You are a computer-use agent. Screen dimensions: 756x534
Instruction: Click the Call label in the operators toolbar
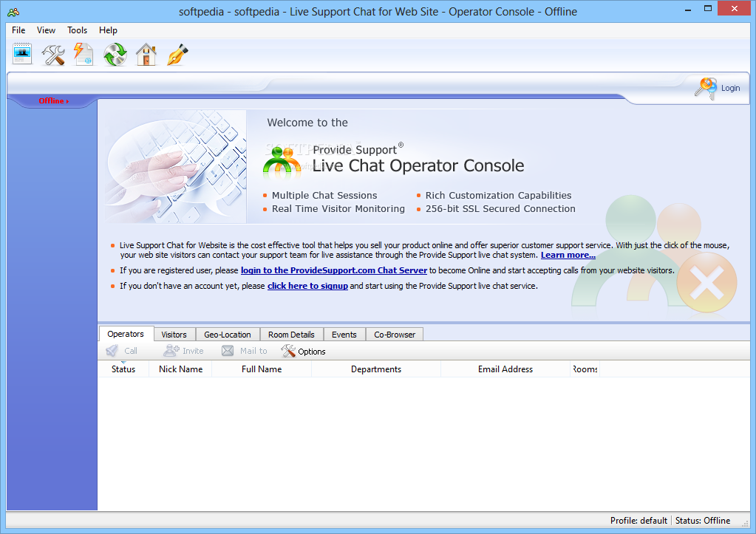[x=131, y=351]
